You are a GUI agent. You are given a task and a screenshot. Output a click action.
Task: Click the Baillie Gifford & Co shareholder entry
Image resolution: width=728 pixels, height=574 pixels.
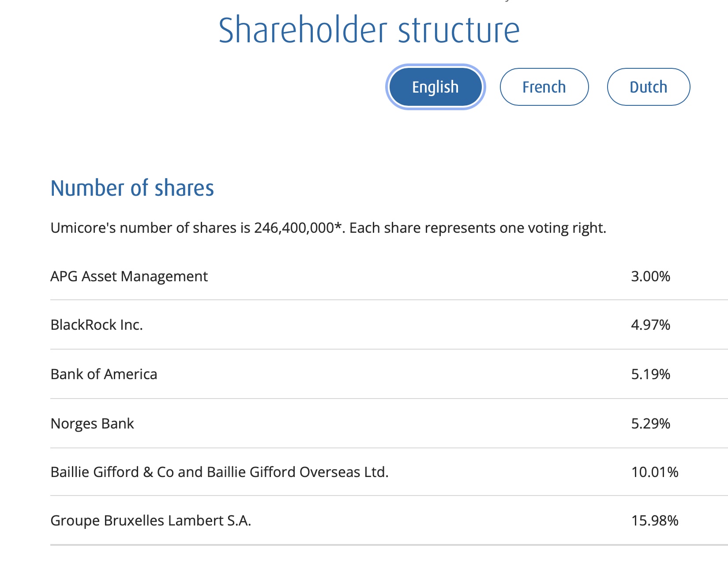click(x=219, y=472)
